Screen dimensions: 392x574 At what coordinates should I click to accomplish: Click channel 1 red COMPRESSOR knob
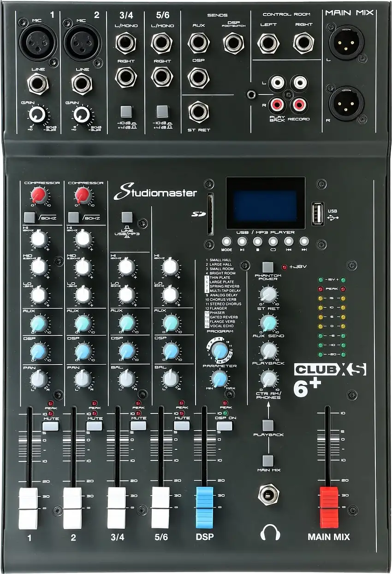39,195
